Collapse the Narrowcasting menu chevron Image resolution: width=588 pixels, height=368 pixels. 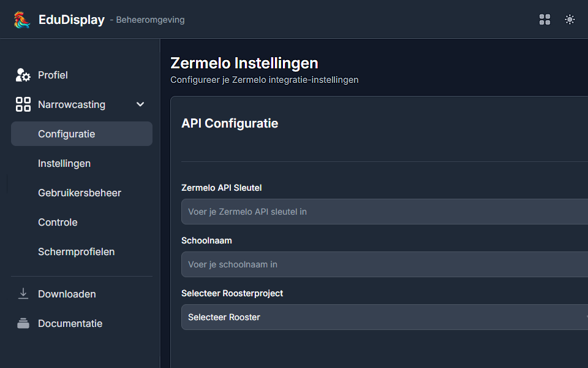click(x=140, y=104)
